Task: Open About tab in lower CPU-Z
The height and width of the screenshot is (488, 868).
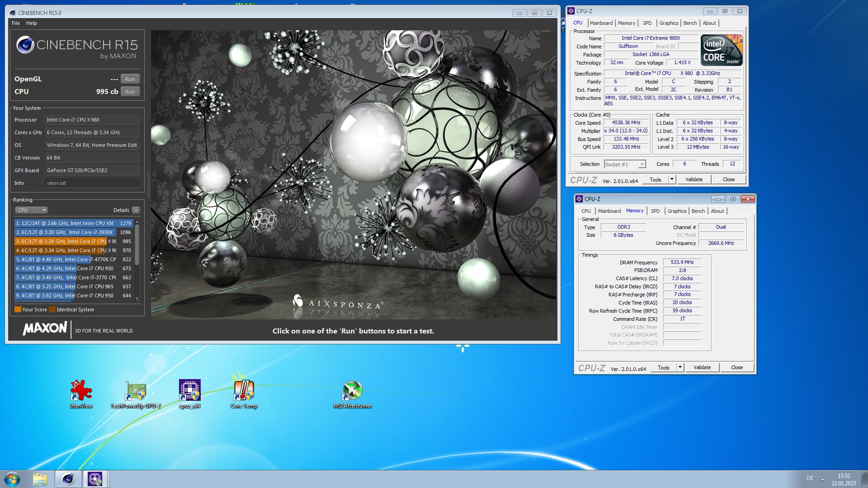Action: click(717, 211)
